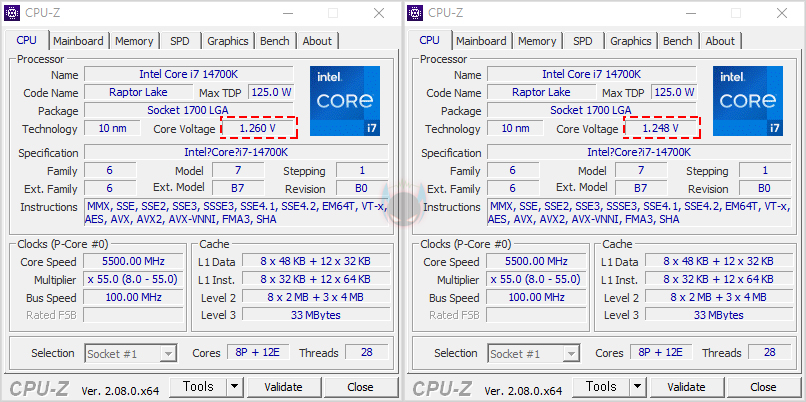Image resolution: width=806 pixels, height=402 pixels.
Task: Switch to Memory tab in right window
Action: click(537, 41)
